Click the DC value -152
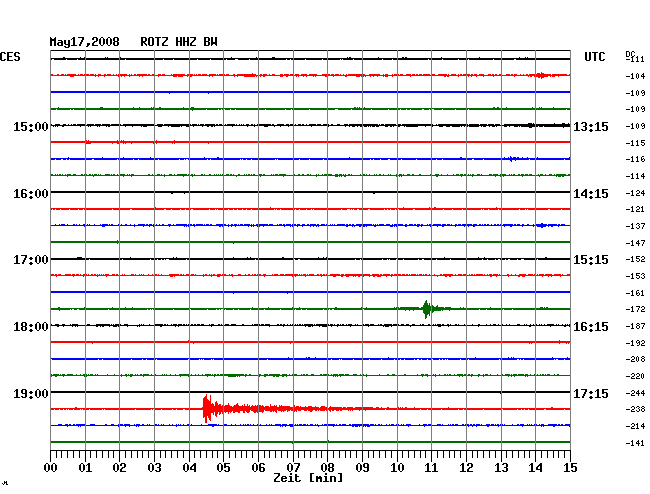The image size is (650, 494). click(635, 259)
